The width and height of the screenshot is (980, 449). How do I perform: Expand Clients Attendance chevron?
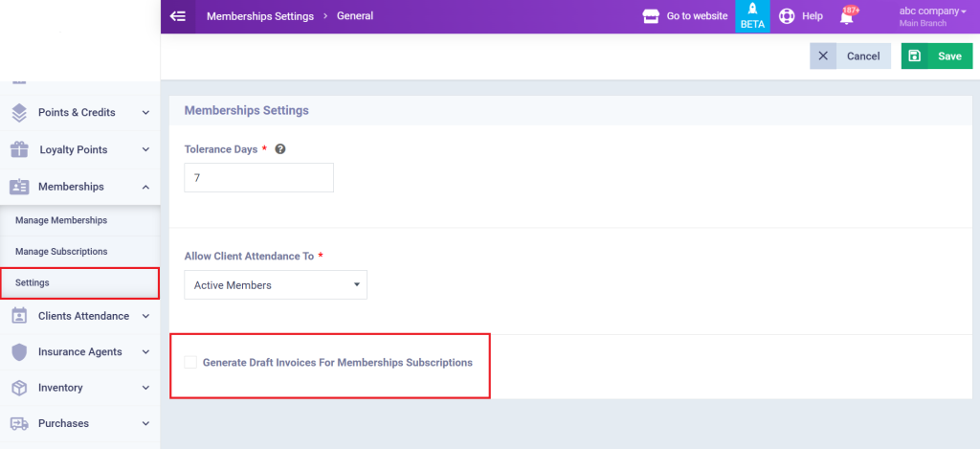145,316
